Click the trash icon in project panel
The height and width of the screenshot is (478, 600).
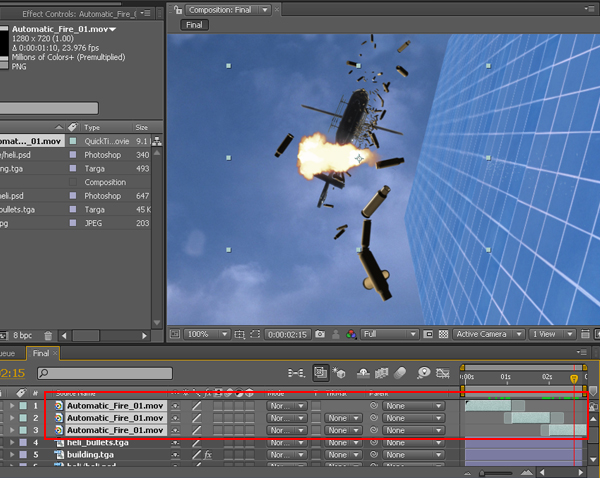click(x=48, y=336)
